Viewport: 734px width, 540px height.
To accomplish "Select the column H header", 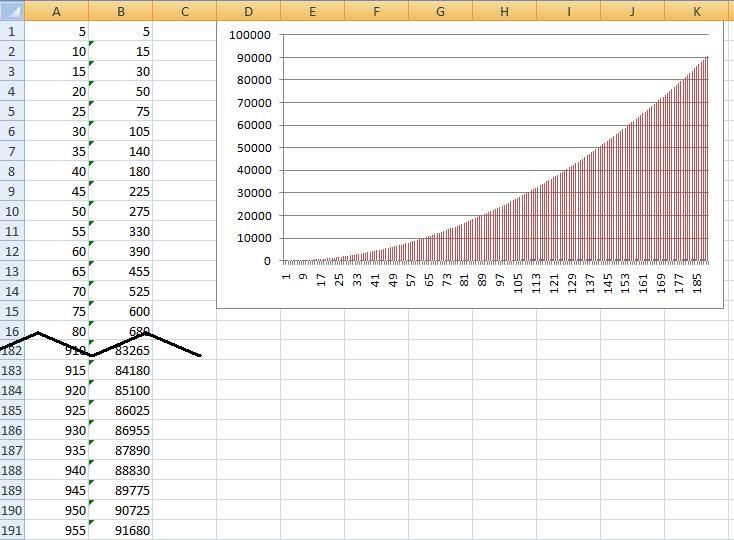I will [504, 11].
